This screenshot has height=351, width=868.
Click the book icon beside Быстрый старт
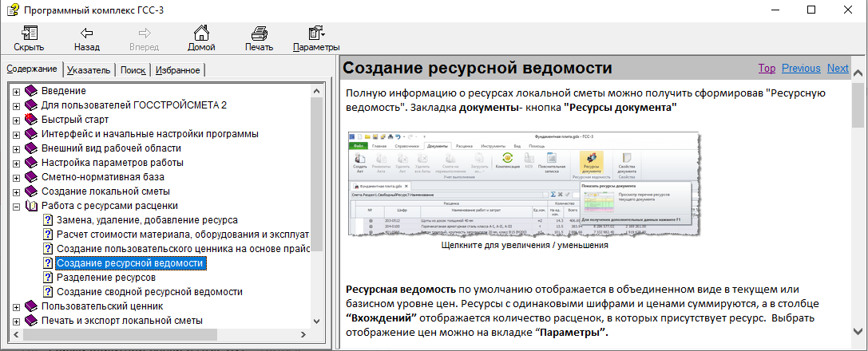point(32,120)
